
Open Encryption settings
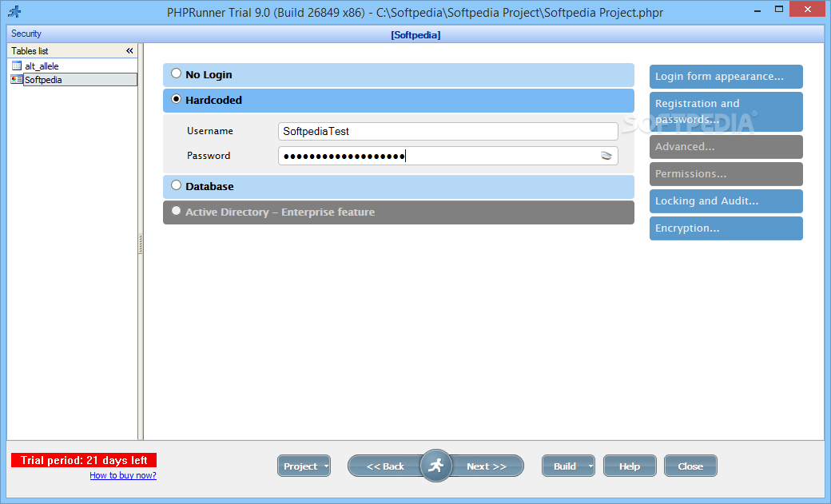726,228
